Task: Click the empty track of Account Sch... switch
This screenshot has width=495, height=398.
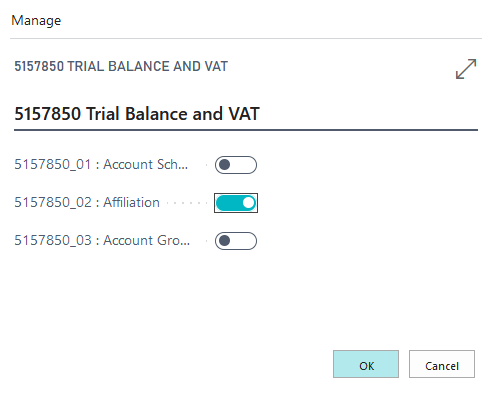Action: coord(243,165)
